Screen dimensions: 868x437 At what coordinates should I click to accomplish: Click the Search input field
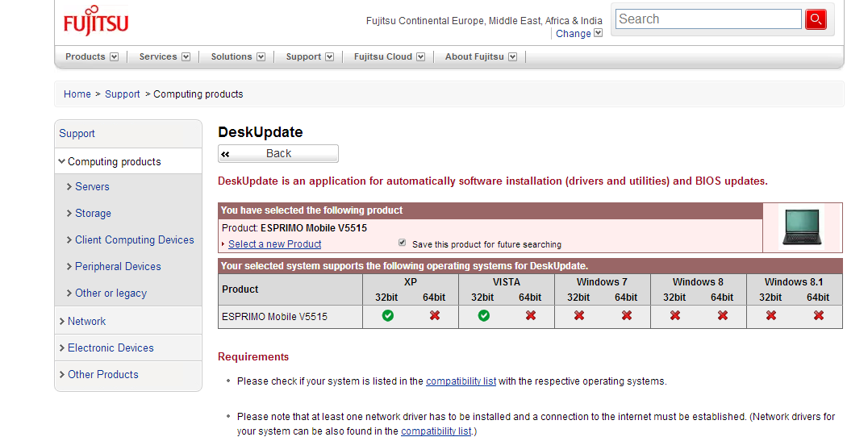[708, 19]
